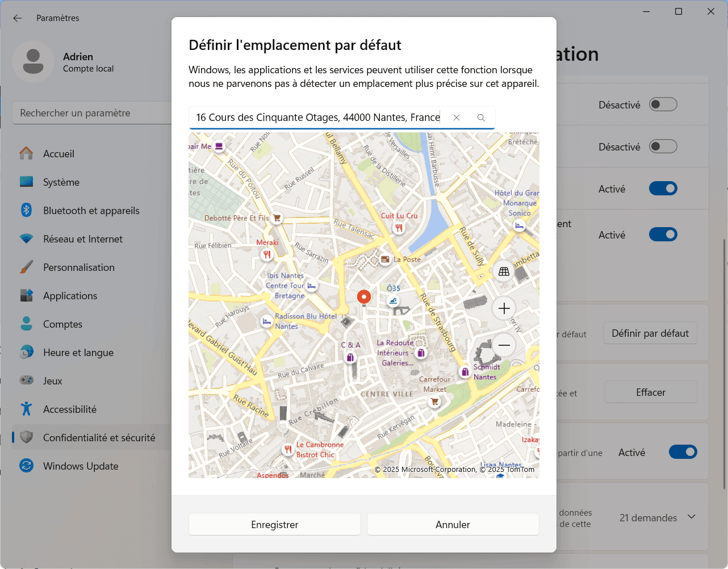Image resolution: width=728 pixels, height=569 pixels.
Task: Click the Définir par défaut button
Action: 650,333
